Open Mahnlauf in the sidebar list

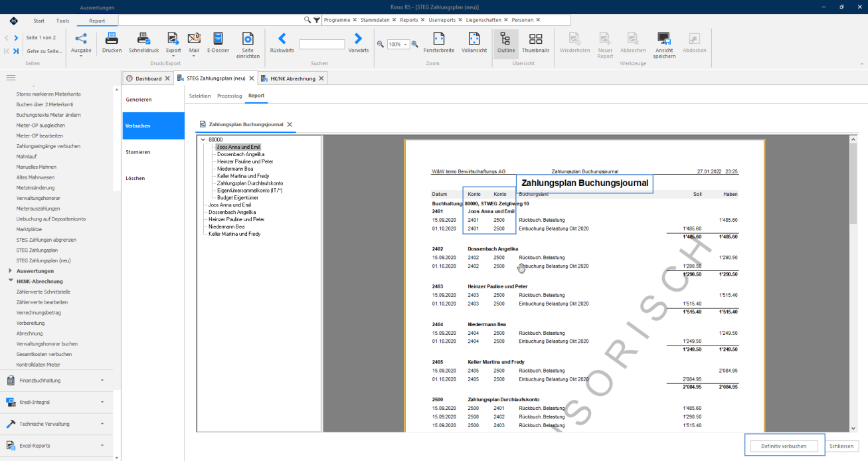27,157
